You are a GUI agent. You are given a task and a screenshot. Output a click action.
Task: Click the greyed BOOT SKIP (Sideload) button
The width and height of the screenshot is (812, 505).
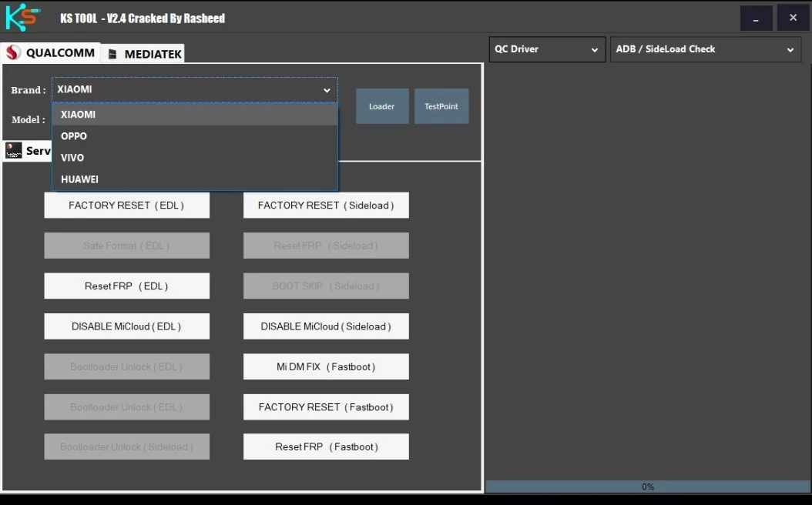tap(326, 286)
